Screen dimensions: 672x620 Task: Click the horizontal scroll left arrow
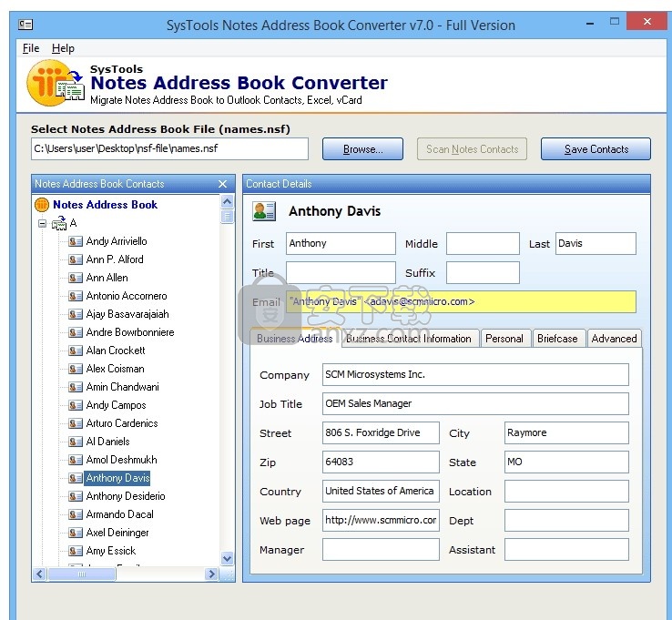40,574
